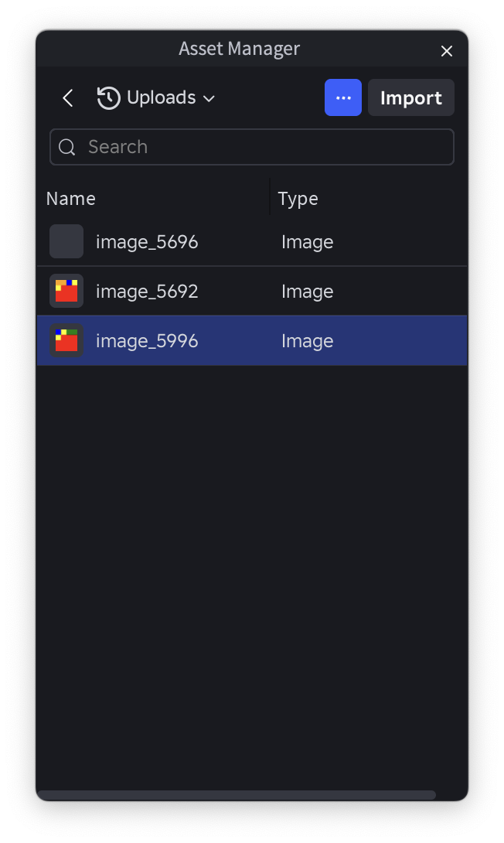Select the image_5696 row name
Viewport: 504px width, 843px height.
[147, 242]
